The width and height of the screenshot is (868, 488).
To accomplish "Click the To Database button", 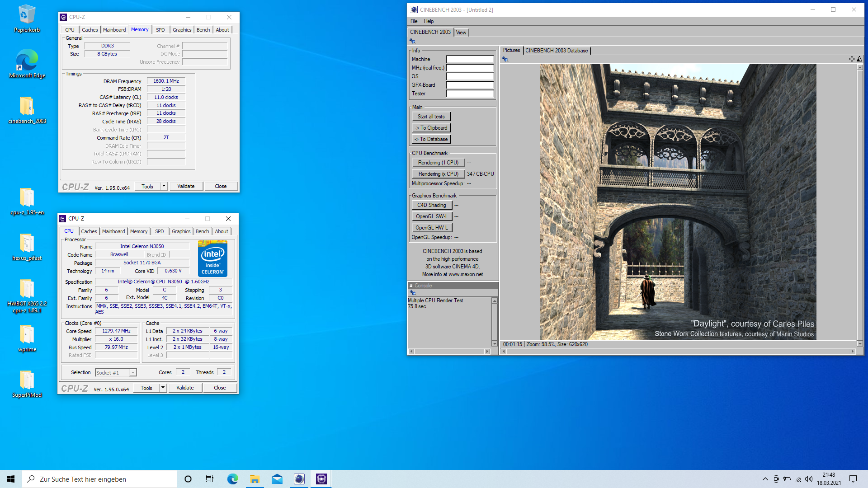I will click(x=431, y=139).
